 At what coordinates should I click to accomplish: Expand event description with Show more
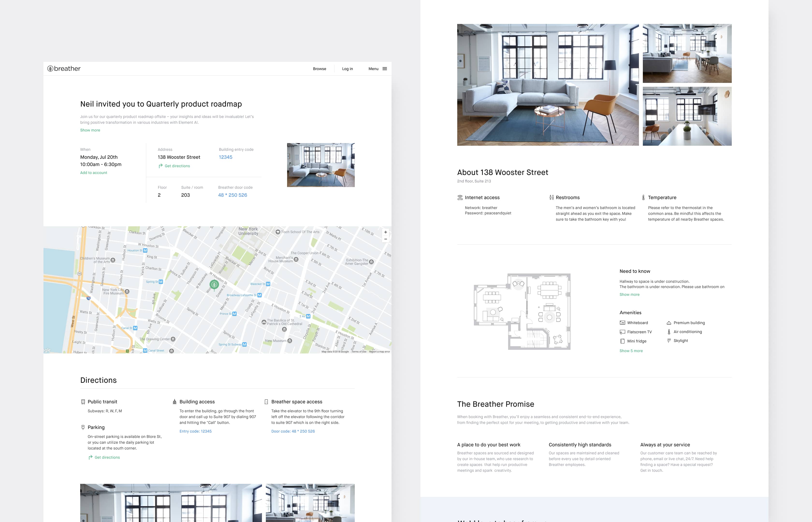click(x=90, y=130)
